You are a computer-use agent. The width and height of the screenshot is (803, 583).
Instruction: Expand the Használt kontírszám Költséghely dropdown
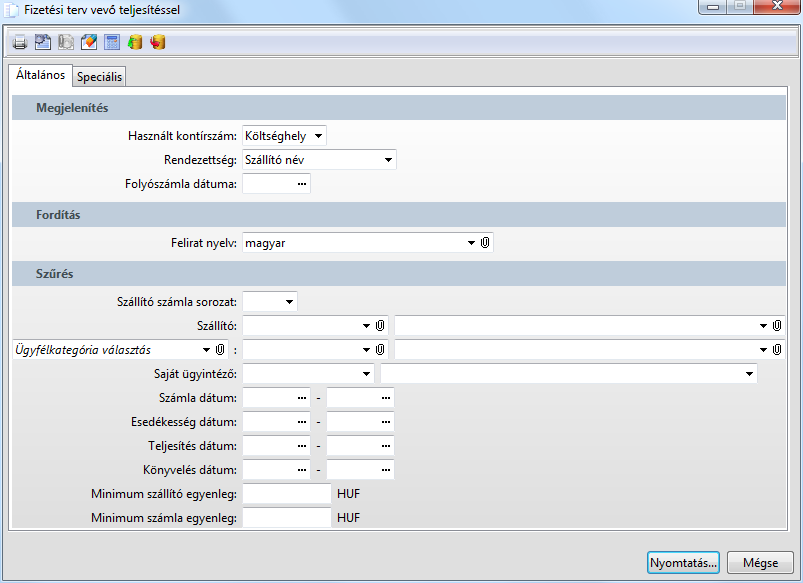click(x=318, y=136)
